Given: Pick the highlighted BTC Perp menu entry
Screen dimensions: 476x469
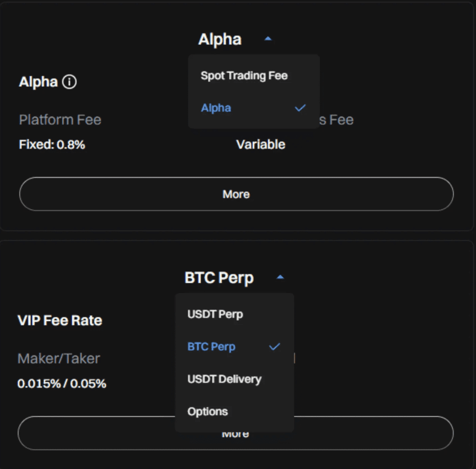Looking at the screenshot, I should (211, 347).
